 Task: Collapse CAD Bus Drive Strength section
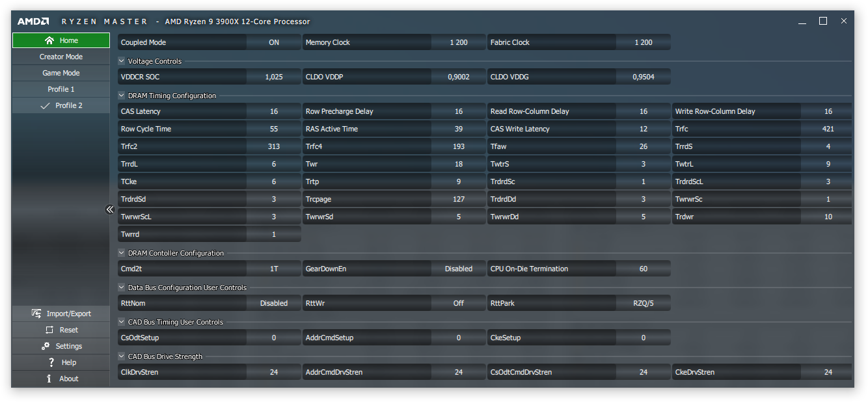pyautogui.click(x=122, y=356)
